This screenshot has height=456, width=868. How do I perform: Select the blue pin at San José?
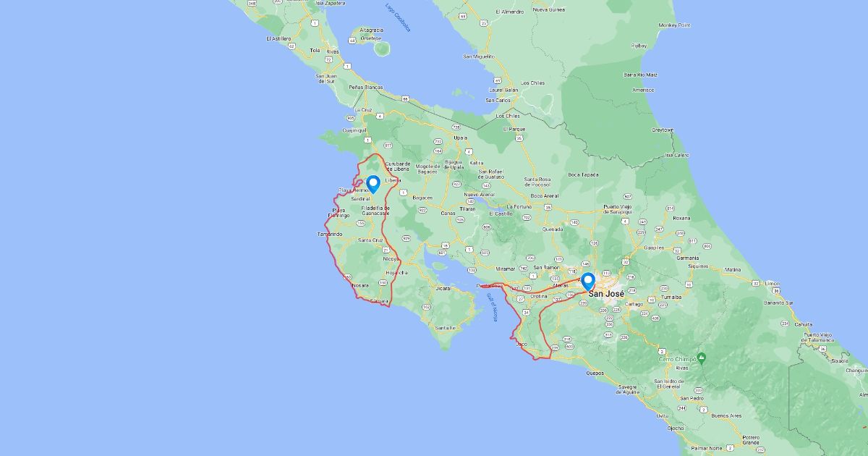[588, 281]
